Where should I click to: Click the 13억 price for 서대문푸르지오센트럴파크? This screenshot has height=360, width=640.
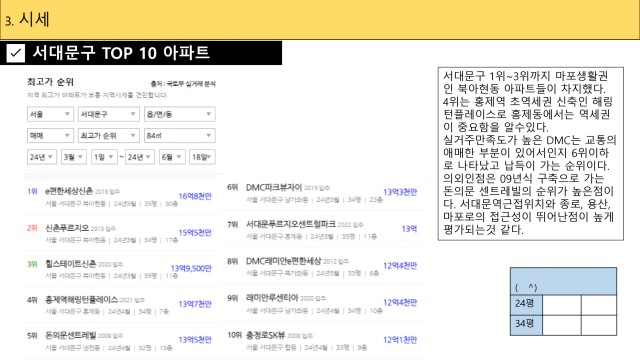(409, 229)
